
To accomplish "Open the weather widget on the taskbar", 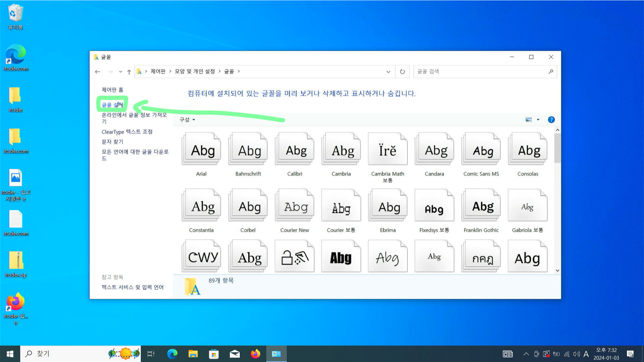I will tap(124, 354).
